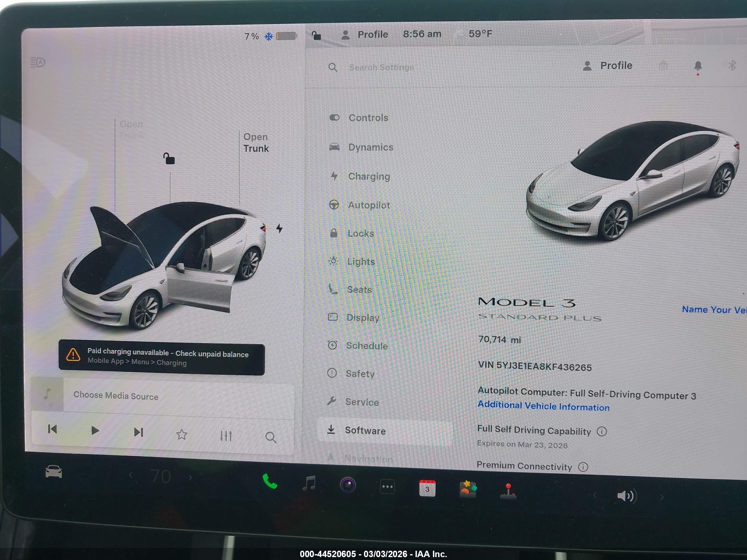Search media with the magnifier icon
The height and width of the screenshot is (560, 747).
click(x=271, y=437)
